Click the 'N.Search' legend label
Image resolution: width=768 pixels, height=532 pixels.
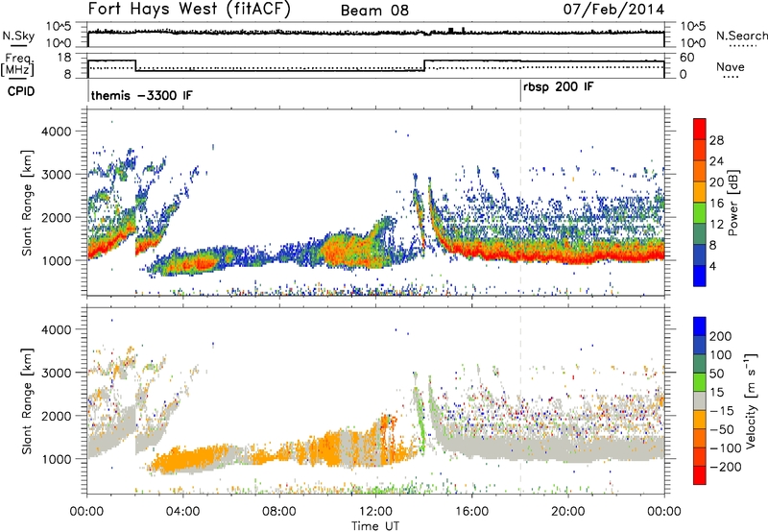(741, 36)
